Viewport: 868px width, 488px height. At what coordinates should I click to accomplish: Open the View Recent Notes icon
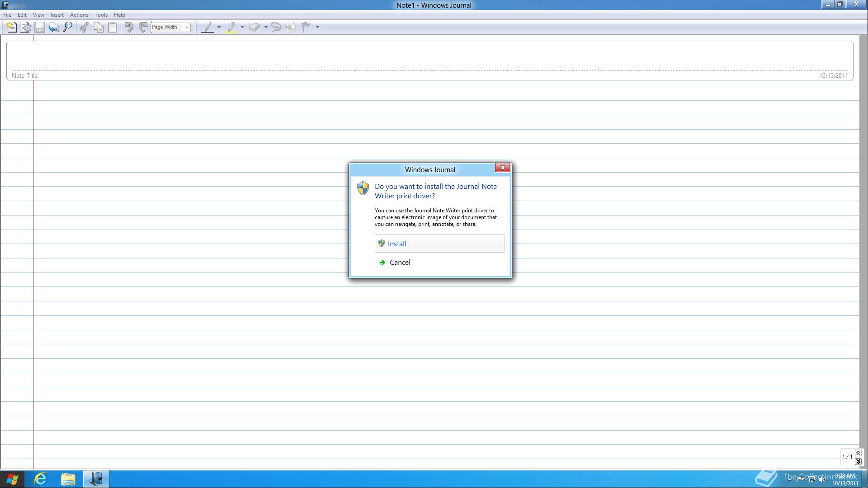pos(26,27)
